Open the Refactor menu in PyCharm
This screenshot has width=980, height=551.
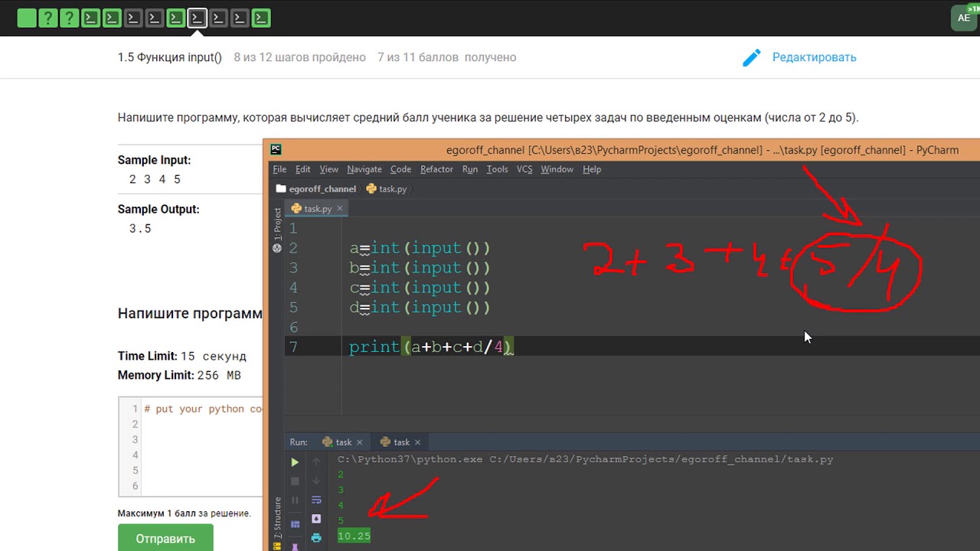pyautogui.click(x=436, y=169)
